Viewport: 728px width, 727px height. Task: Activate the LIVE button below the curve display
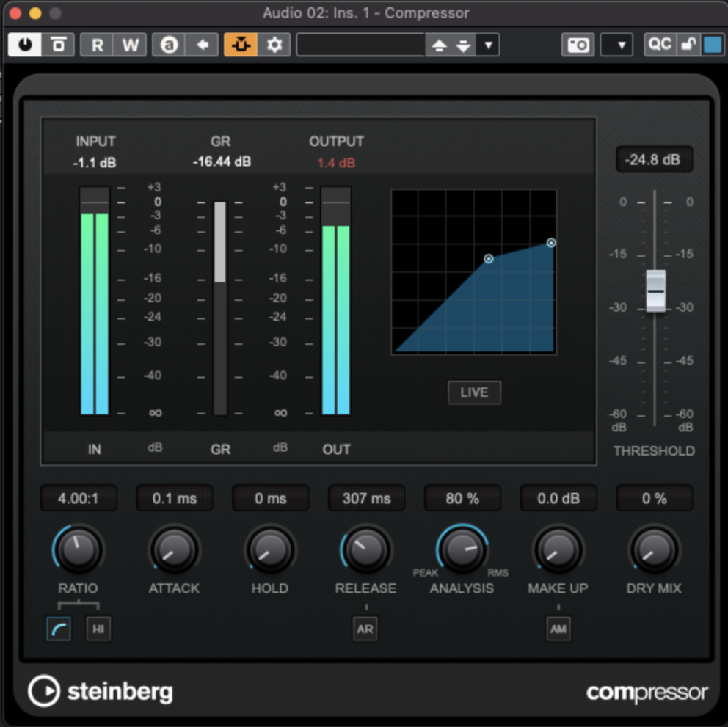click(x=474, y=392)
